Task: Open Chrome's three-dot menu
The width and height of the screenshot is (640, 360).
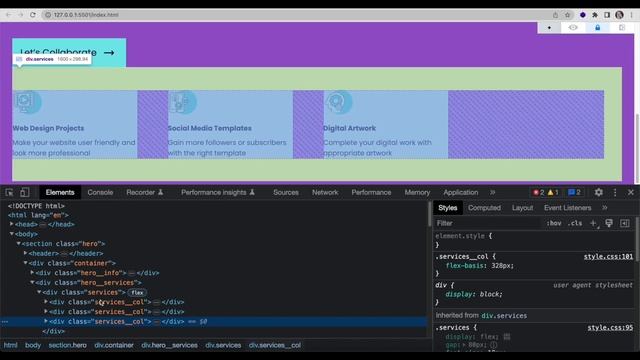Action: 631,15
